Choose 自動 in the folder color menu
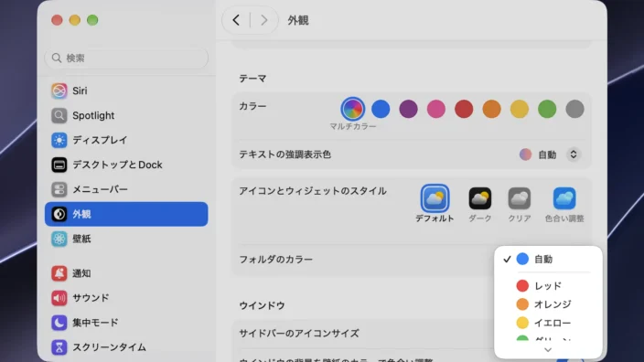644x362 pixels. click(x=548, y=259)
